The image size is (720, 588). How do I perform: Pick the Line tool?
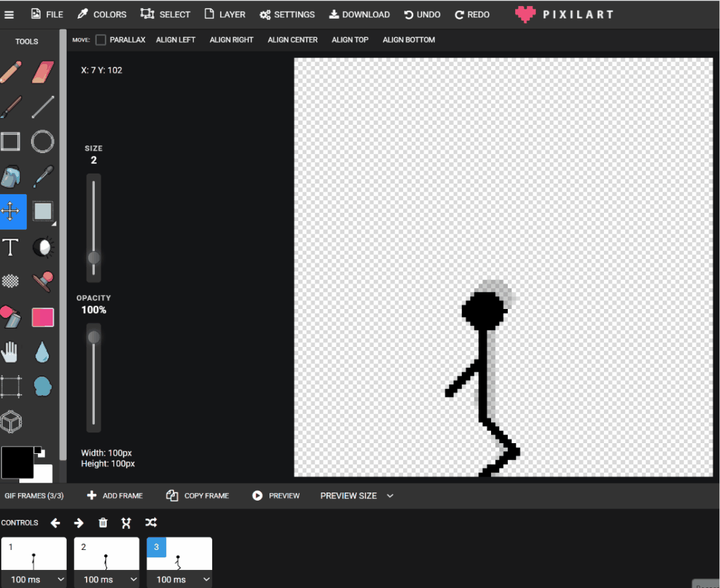click(x=43, y=107)
